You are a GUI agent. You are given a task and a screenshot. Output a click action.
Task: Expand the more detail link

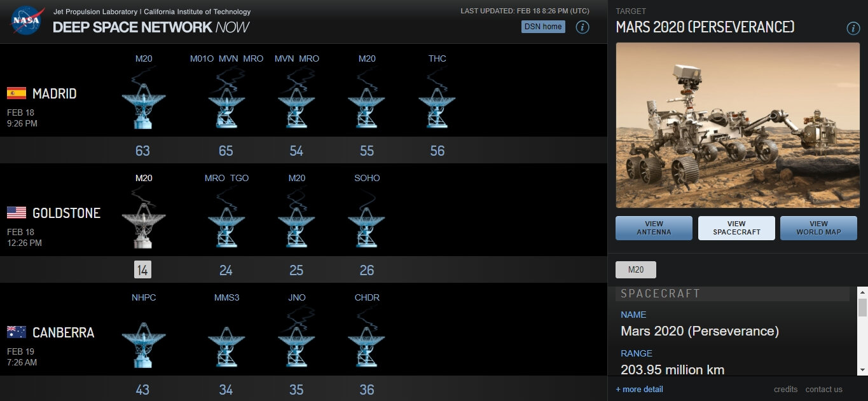click(639, 390)
